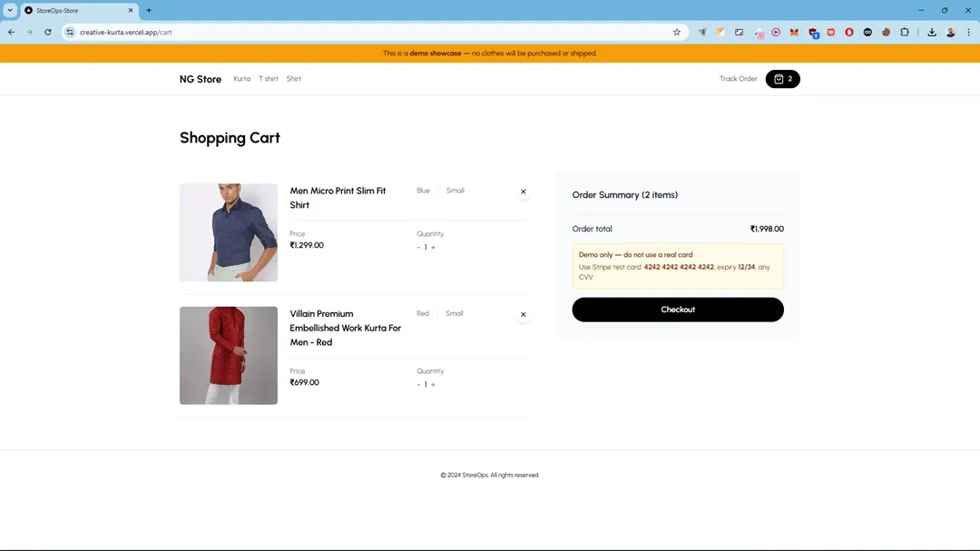Screen dimensions: 980x551
Task: Open the MetaMask fox extension
Action: coord(794,32)
